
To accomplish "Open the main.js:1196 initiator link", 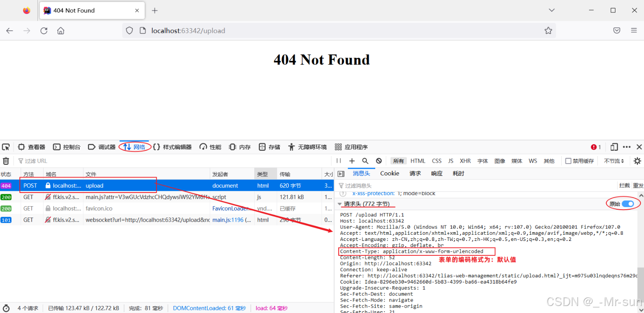I will (x=228, y=220).
